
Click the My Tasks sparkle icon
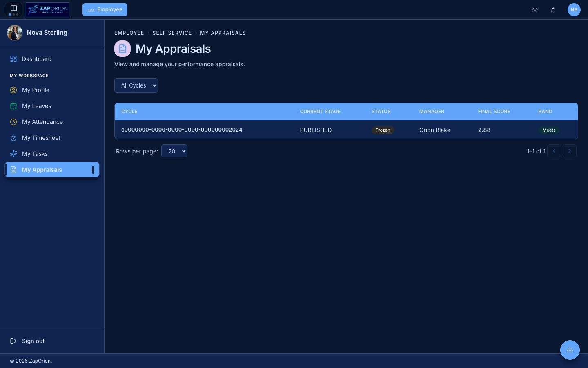[13, 154]
